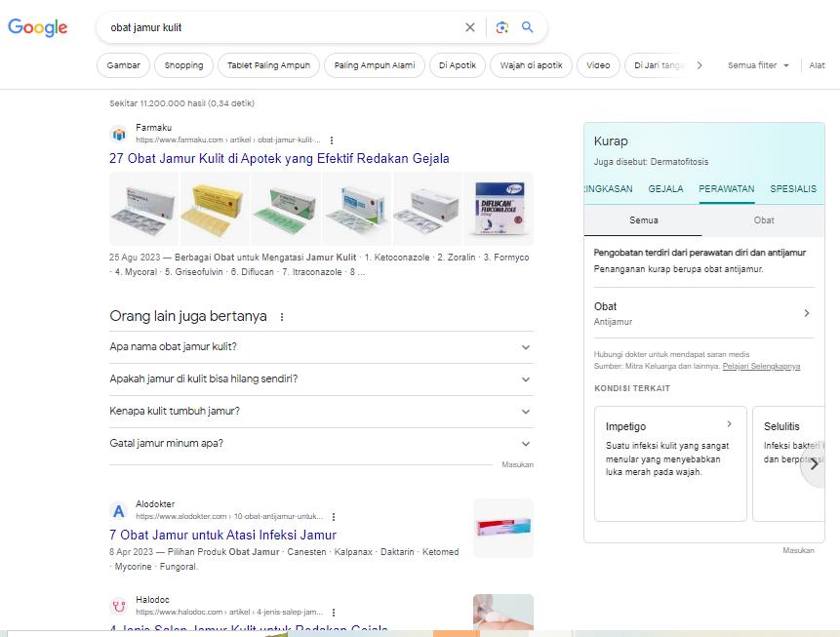Click the Farmaku URL breadcrumb
Image resolution: width=840 pixels, height=637 pixels.
pyautogui.click(x=228, y=139)
